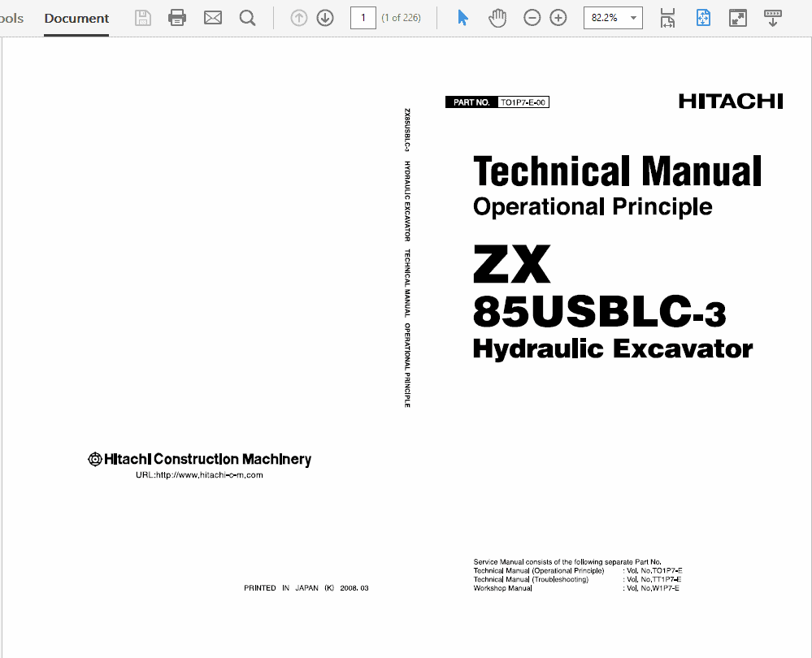812x658 pixels.
Task: Click the 'Operational Principle' subtitle
Action: point(593,206)
